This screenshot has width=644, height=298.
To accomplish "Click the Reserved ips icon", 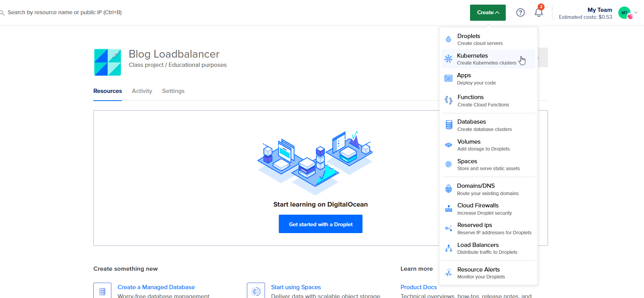I will click(449, 228).
